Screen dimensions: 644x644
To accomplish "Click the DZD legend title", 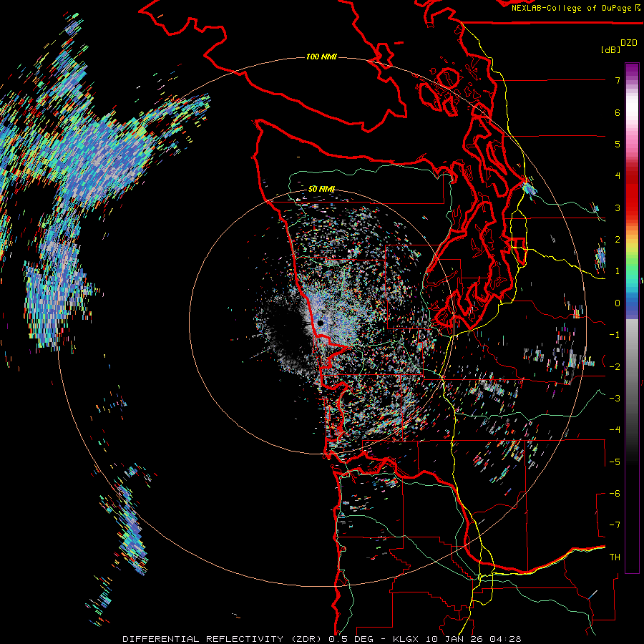I will pos(629,43).
